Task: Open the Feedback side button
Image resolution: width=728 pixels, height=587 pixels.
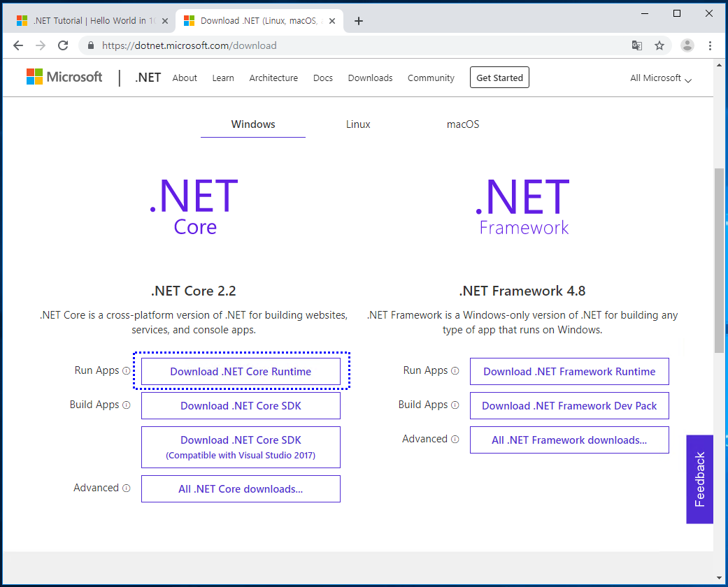Action: (x=700, y=479)
